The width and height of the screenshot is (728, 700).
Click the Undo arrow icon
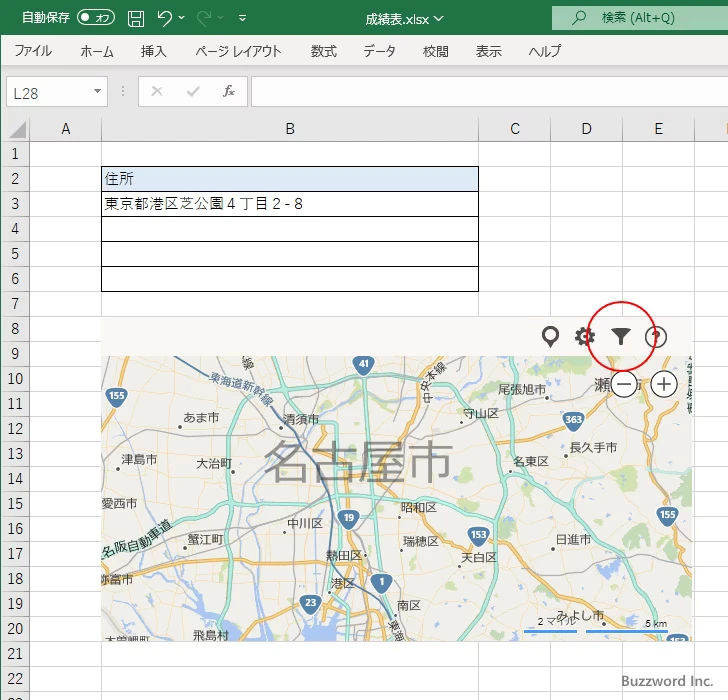coord(165,18)
